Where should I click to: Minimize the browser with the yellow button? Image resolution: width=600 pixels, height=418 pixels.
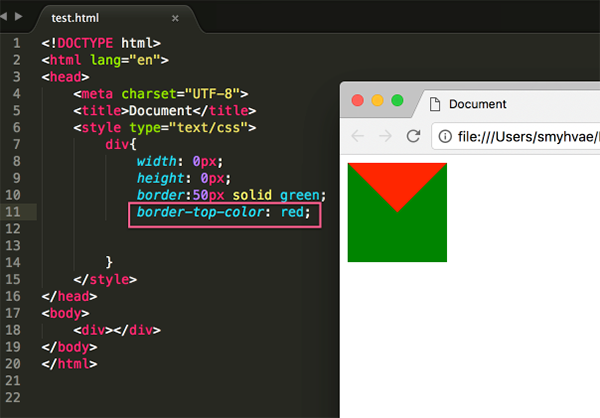click(377, 101)
